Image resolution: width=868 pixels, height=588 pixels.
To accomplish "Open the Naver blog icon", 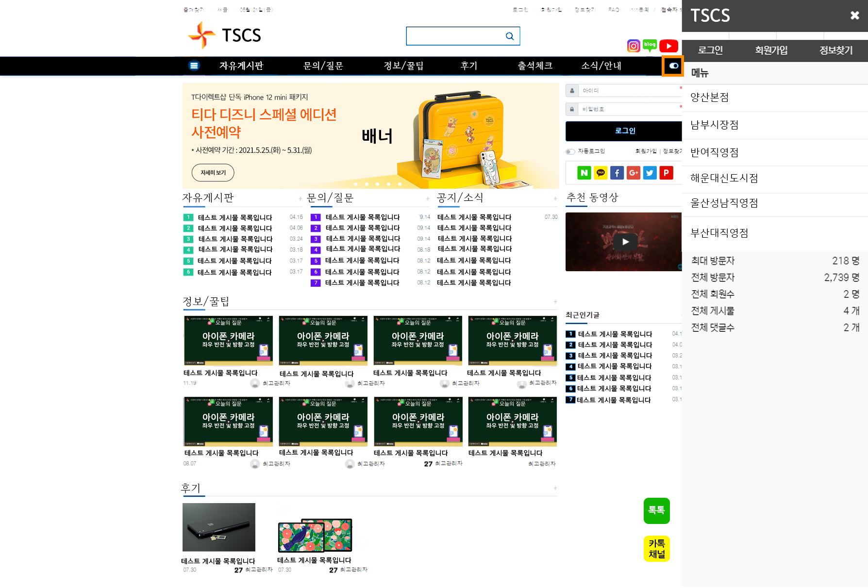I will coord(650,46).
